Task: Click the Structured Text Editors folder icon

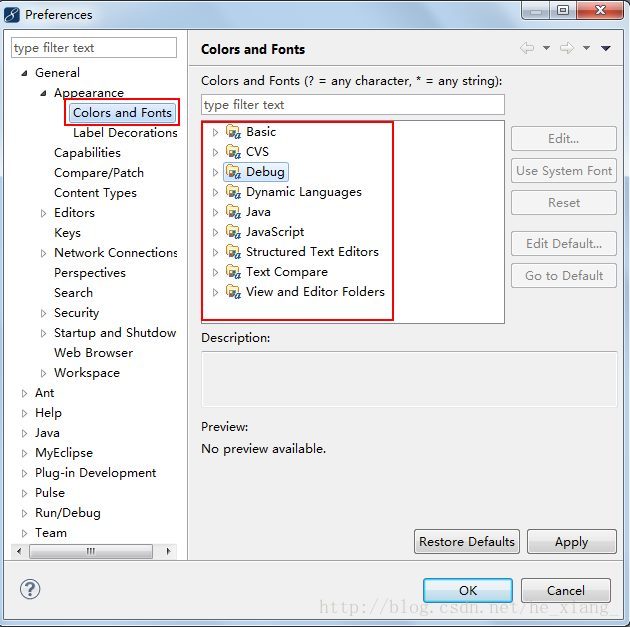Action: (x=233, y=252)
